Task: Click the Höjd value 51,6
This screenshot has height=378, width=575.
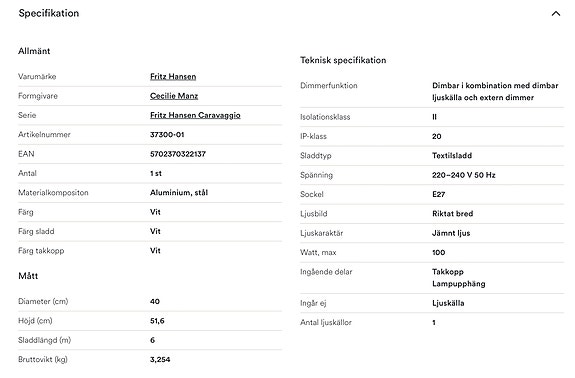Action: tap(157, 321)
